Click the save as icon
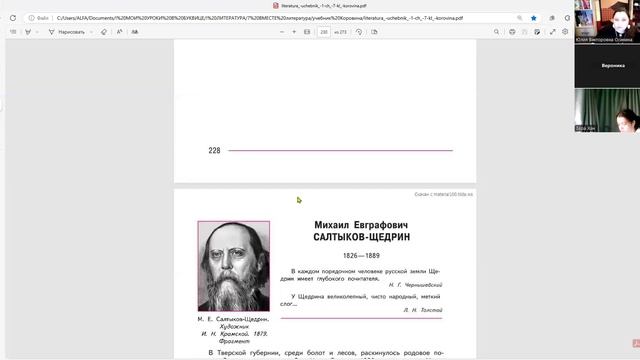This screenshot has height=360, width=640. (x=537, y=32)
